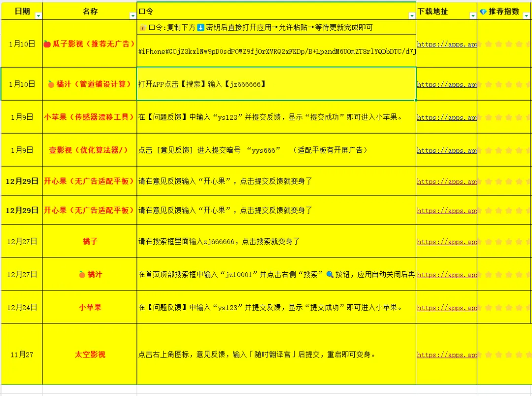The image size is (532, 396).
Task: Select the 橘子 name cell
Action: coord(90,241)
